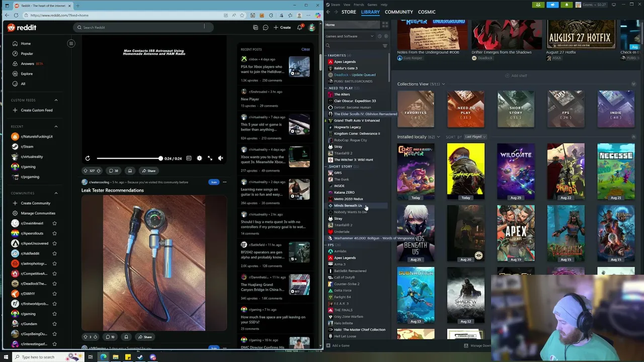The height and width of the screenshot is (362, 644).
Task: Collapse the Communities section in Reddit sidebar
Action: click(56, 193)
